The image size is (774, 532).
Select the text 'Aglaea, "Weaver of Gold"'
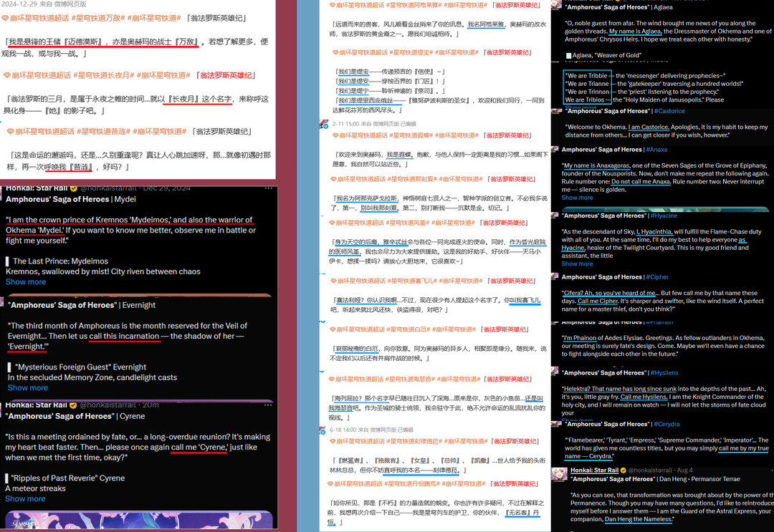coord(608,55)
